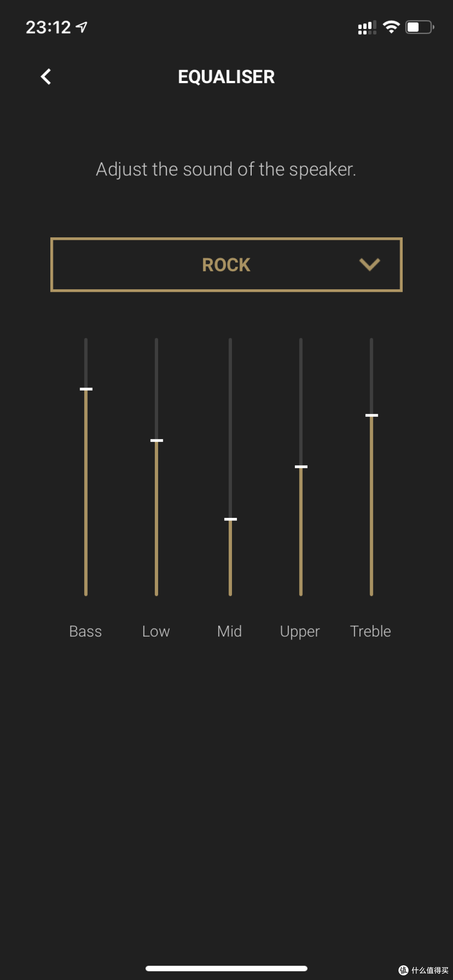Tap the battery indicator icon
The width and height of the screenshot is (453, 980).
[x=419, y=27]
